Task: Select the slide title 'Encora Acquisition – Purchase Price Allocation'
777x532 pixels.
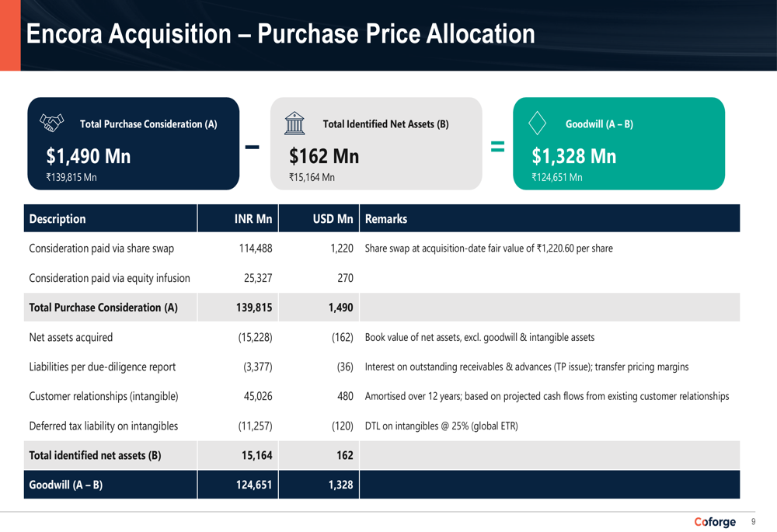Action: pyautogui.click(x=280, y=33)
